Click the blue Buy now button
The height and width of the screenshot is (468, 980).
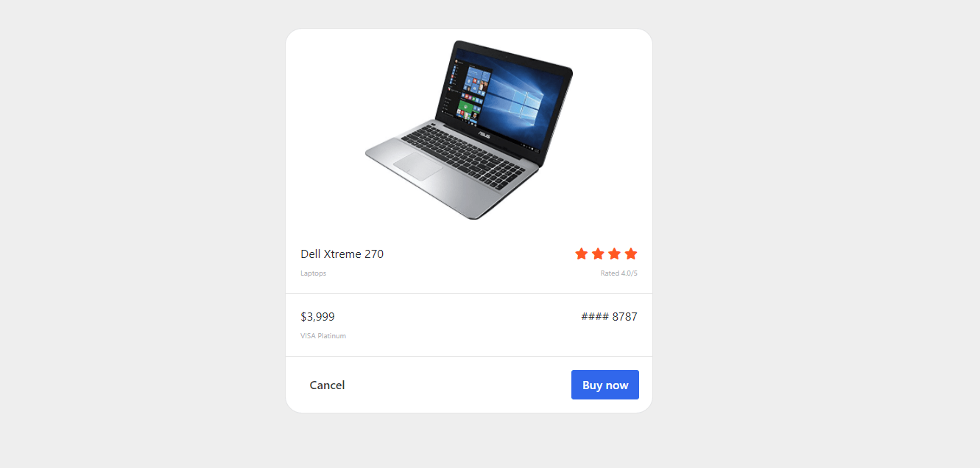605,385
